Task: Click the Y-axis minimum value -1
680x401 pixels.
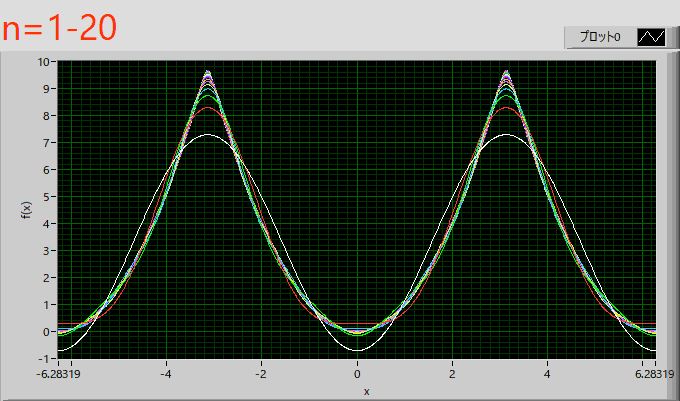Action: [44, 358]
